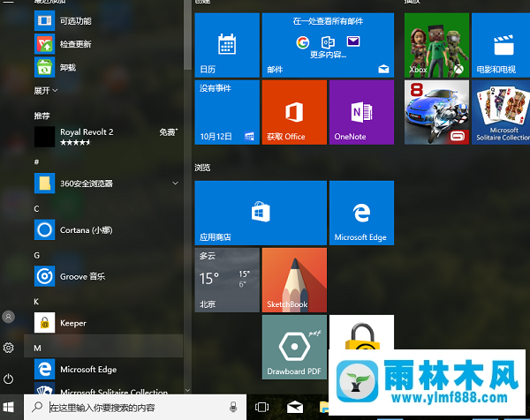Open the Asphalt 8 racing game tile
The width and height of the screenshot is (530, 420).
[x=436, y=112]
